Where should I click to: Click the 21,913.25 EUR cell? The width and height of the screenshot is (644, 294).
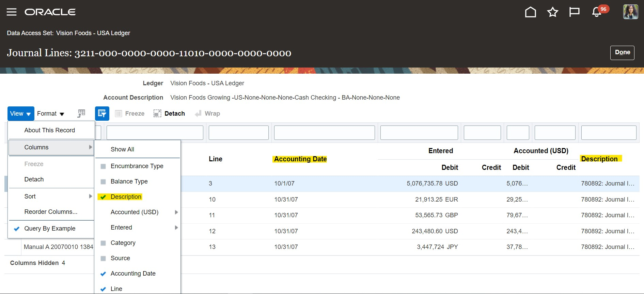[x=436, y=200]
